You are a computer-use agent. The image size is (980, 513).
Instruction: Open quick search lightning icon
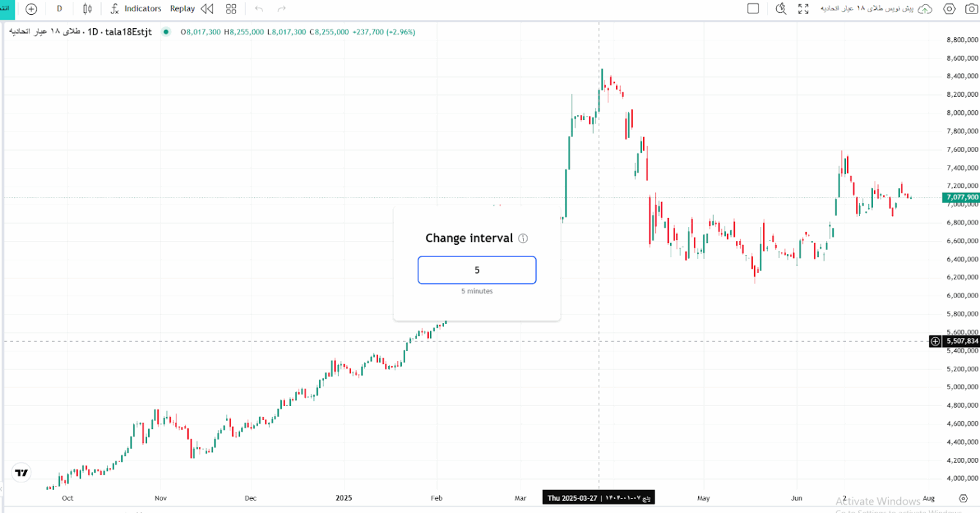(x=781, y=9)
